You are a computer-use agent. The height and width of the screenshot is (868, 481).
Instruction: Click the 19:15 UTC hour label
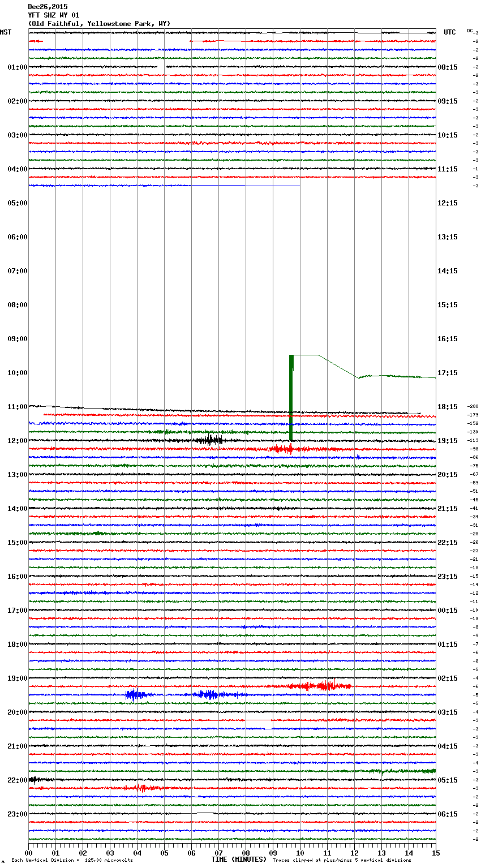point(448,441)
